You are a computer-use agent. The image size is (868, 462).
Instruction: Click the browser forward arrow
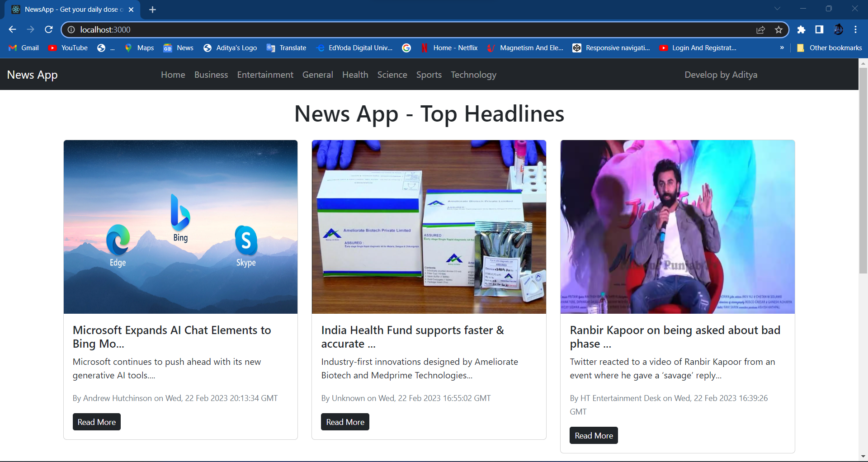pos(30,29)
